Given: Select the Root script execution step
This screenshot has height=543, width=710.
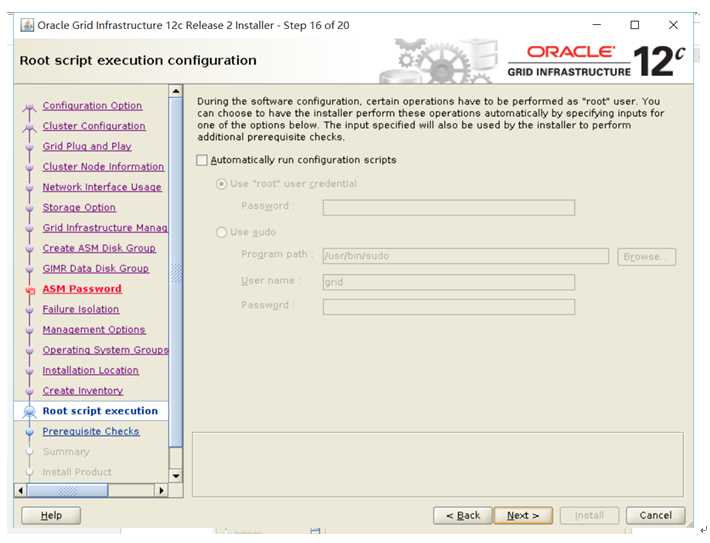Looking at the screenshot, I should point(100,411).
